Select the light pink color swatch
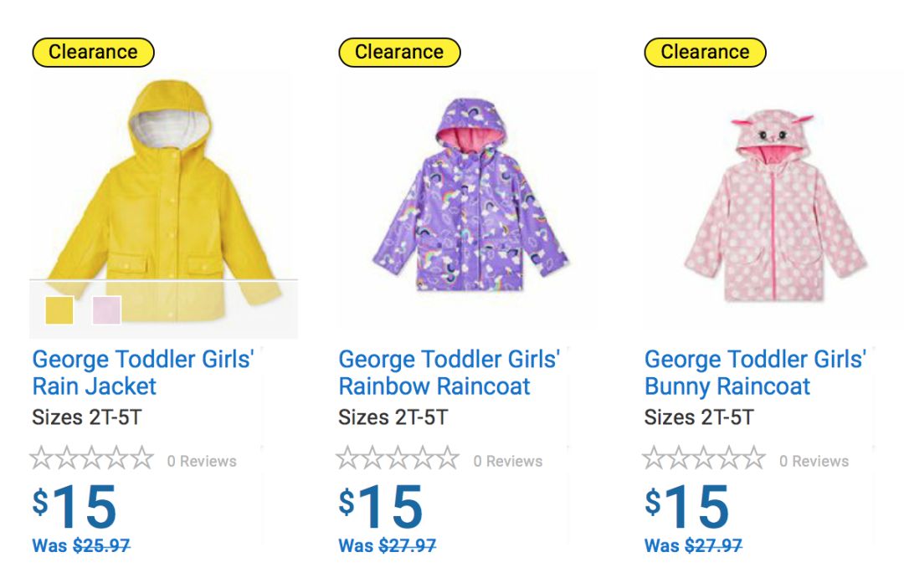Viewport: 904px width, 588px height. click(x=106, y=310)
